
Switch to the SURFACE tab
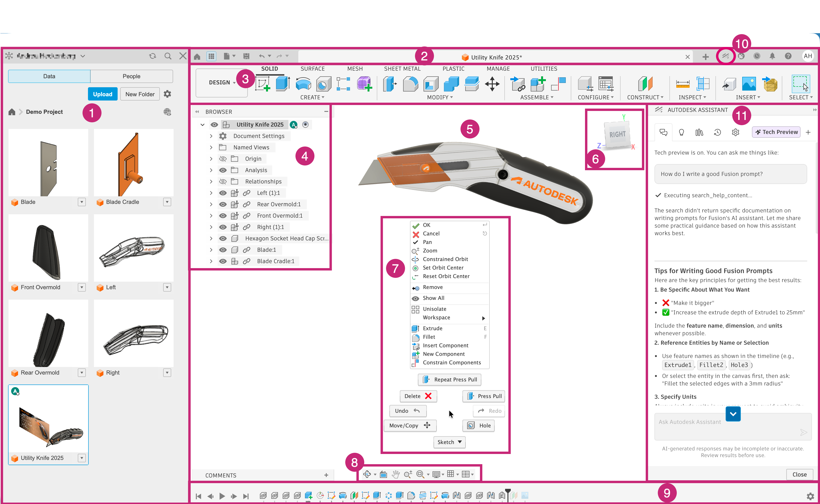click(x=312, y=69)
